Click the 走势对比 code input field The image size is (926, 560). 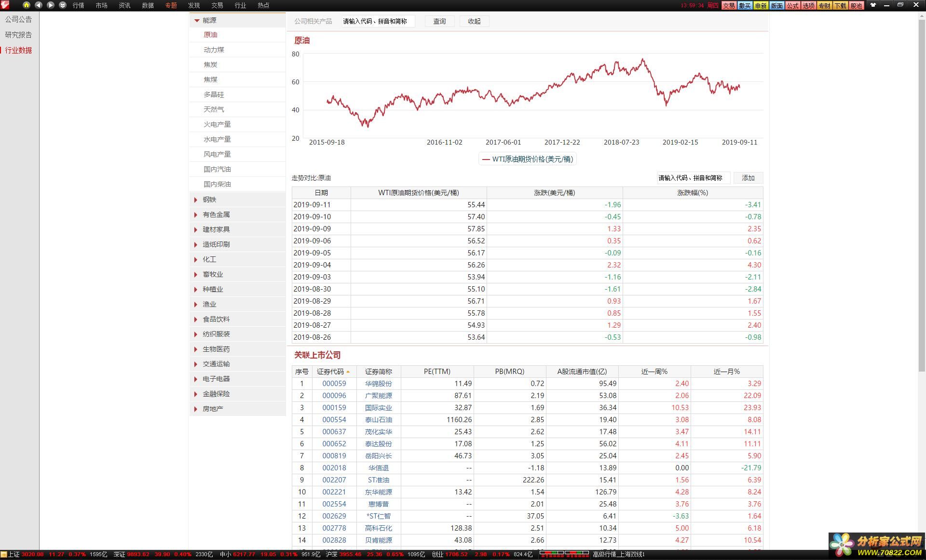pos(694,178)
